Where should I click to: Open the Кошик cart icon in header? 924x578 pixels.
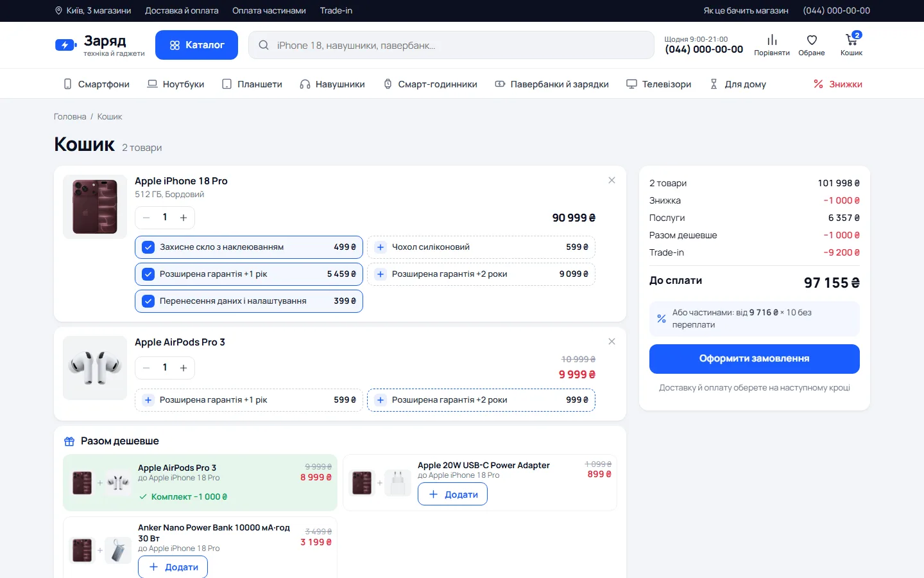(x=851, y=45)
